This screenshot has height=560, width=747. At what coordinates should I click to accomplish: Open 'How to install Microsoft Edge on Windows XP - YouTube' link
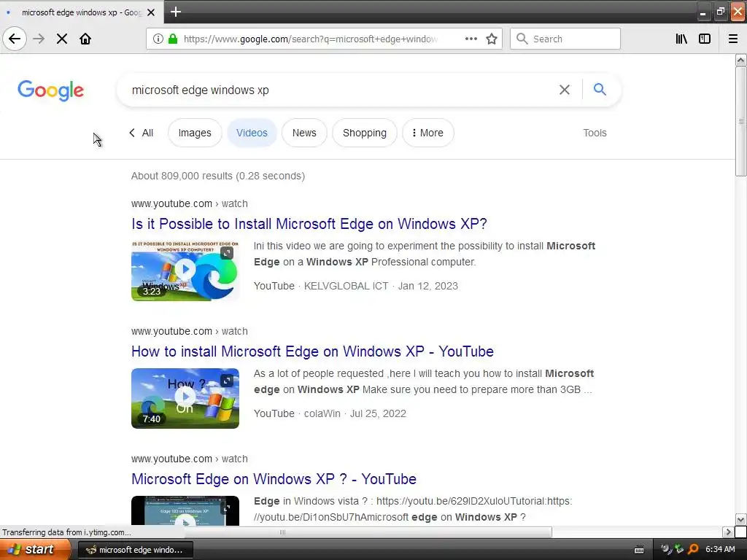tap(312, 351)
